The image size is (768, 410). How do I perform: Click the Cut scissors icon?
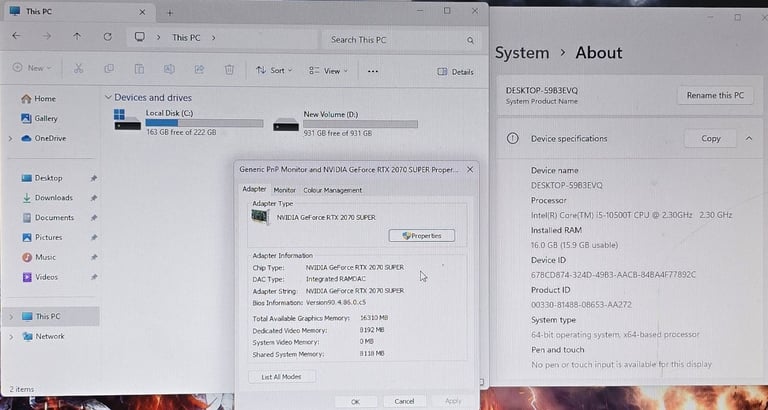[x=78, y=69]
